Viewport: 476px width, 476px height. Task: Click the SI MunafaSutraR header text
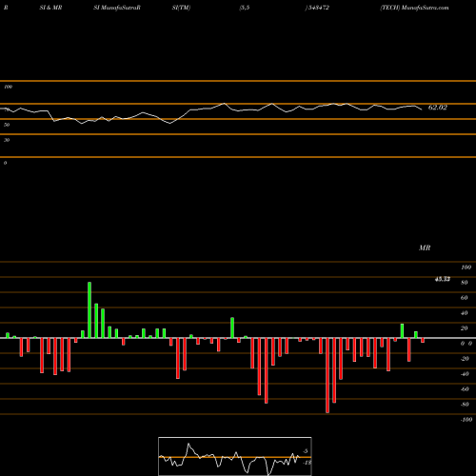click(x=117, y=8)
